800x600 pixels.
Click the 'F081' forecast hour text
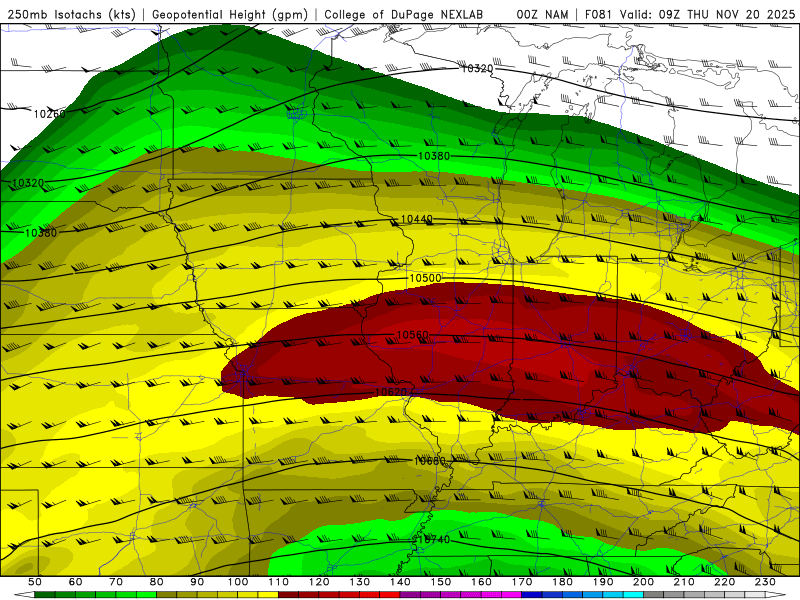click(x=598, y=14)
